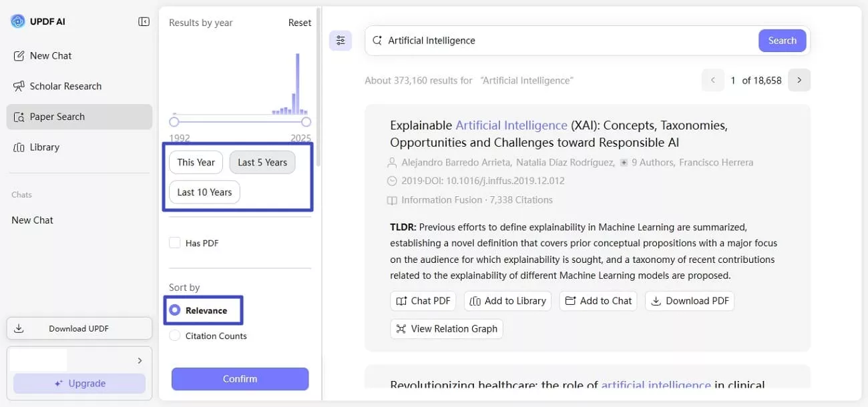
Task: Enable the Has PDF checkbox
Action: [174, 243]
